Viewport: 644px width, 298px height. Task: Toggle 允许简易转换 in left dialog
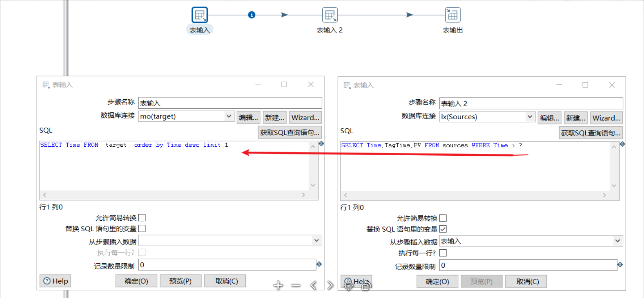[x=142, y=217]
